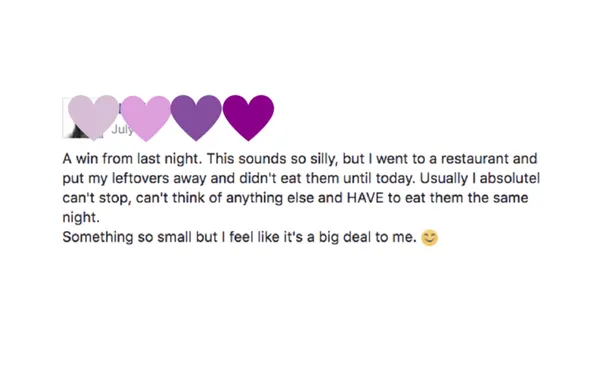Viewport: 600px width, 375px height.
Task: Click the dark magenta heart icon
Action: coord(248,117)
